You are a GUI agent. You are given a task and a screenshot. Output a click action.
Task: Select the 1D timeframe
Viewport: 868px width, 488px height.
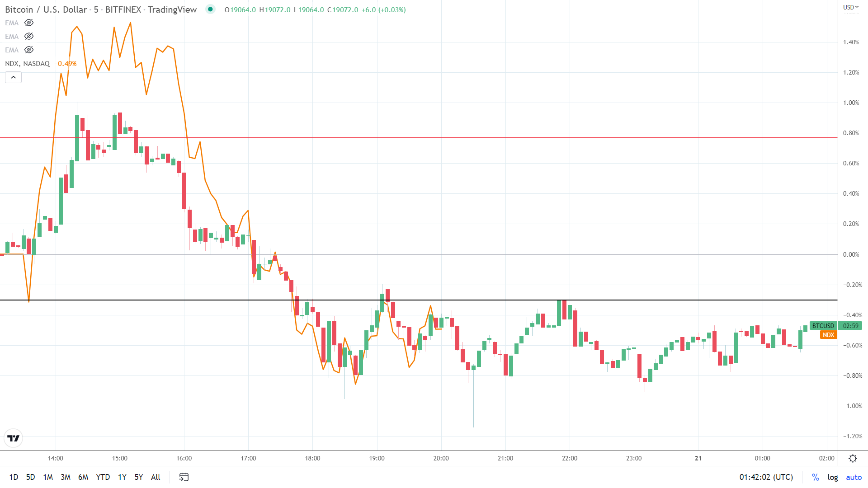14,477
